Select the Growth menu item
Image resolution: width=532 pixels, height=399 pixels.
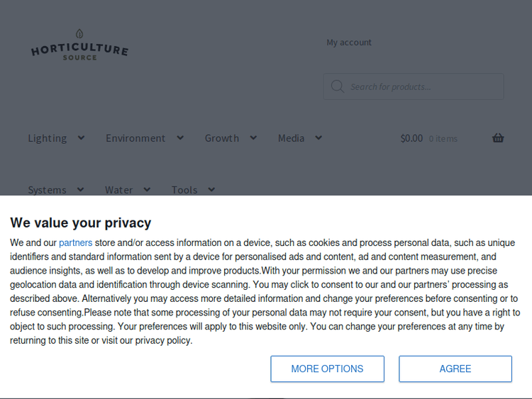[x=222, y=138]
